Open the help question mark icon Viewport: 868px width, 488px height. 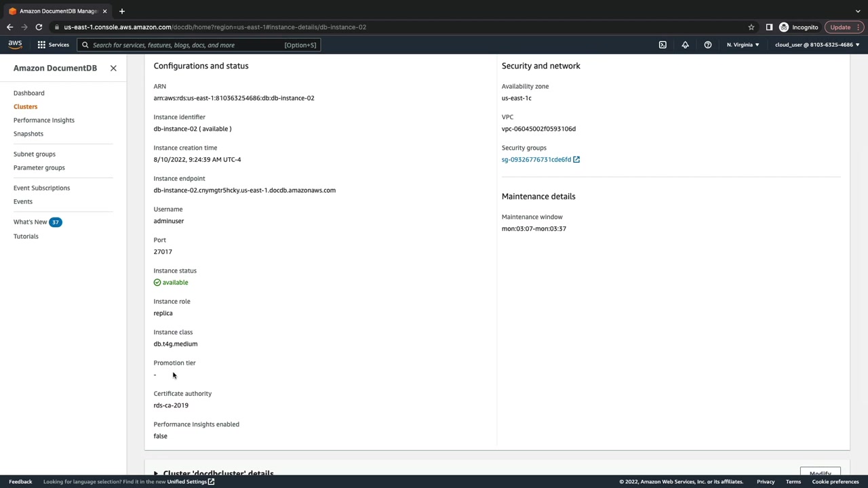(707, 45)
